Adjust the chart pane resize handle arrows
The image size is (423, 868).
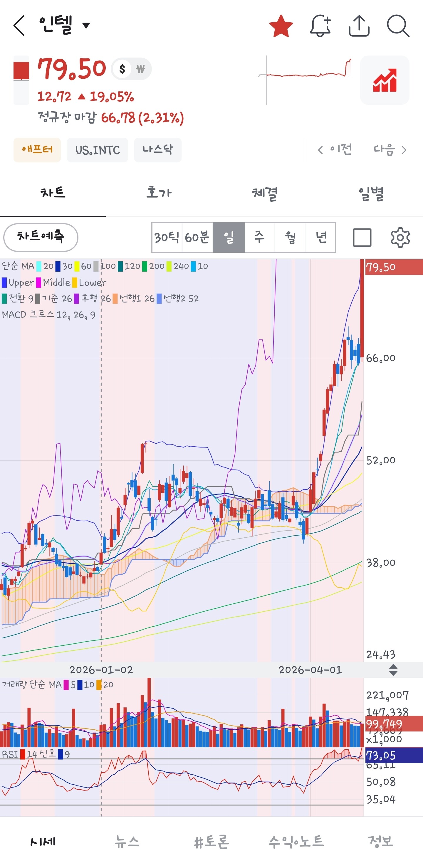point(393,670)
